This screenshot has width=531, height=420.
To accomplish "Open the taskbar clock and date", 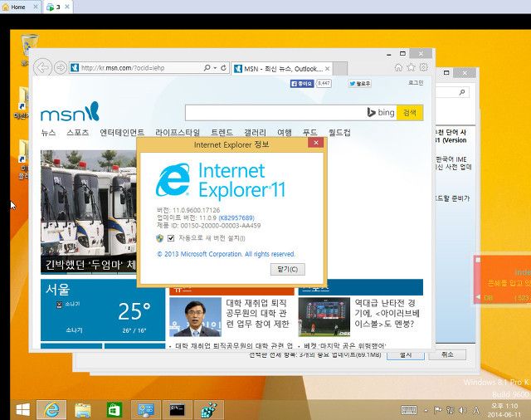I will point(504,410).
